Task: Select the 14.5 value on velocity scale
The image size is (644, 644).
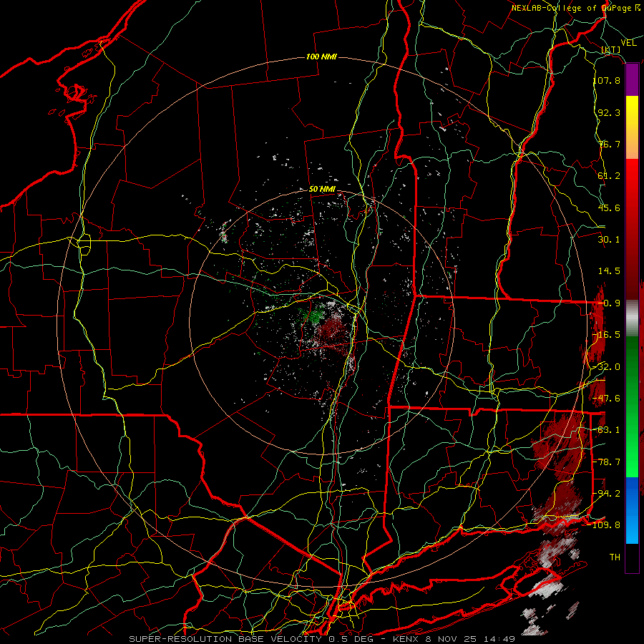Action: pyautogui.click(x=609, y=271)
